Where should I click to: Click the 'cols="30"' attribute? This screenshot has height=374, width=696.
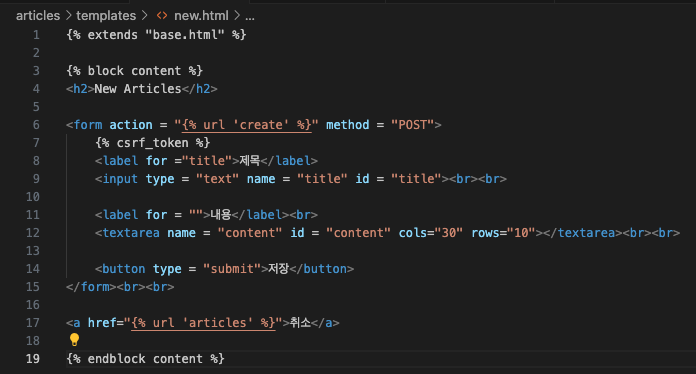pyautogui.click(x=431, y=232)
